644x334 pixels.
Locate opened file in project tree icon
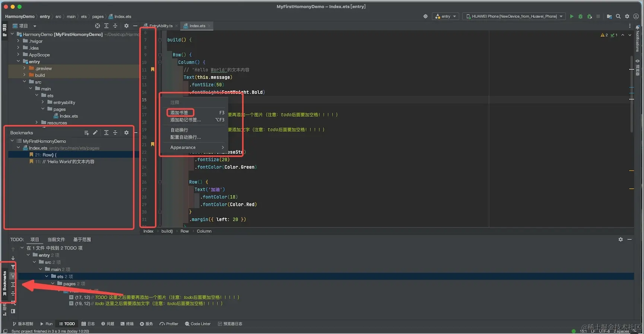tap(97, 26)
